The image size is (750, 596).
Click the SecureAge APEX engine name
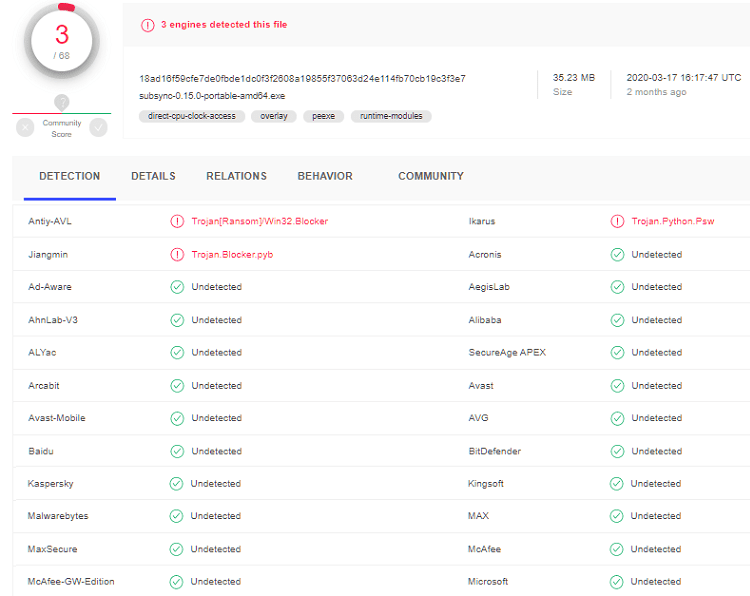pyautogui.click(x=507, y=353)
